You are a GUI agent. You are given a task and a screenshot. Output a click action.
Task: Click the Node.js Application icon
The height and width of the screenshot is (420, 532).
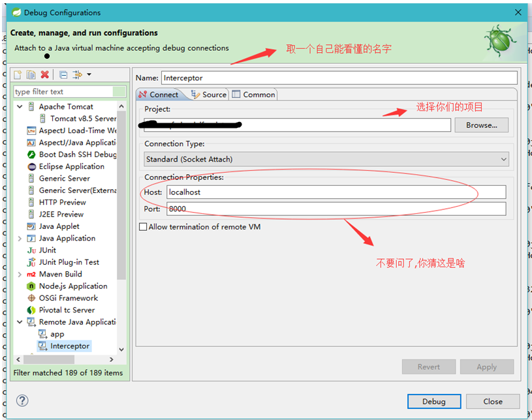[x=31, y=286]
